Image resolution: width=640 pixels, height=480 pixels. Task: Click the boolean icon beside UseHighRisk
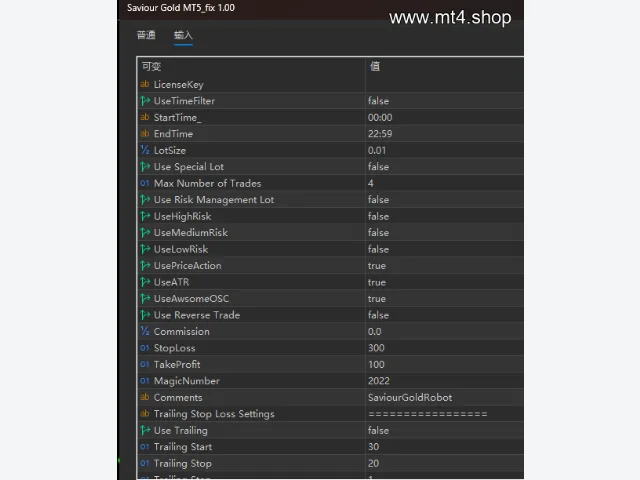[x=145, y=216]
